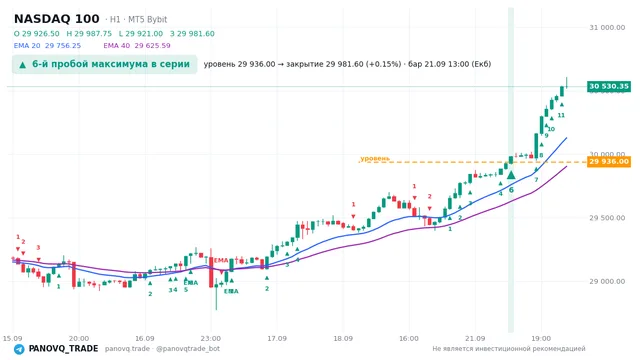Image resolution: width=640 pixels, height=360 pixels.
Task: Click the large green breakout arrow above 6
Action: tap(511, 175)
